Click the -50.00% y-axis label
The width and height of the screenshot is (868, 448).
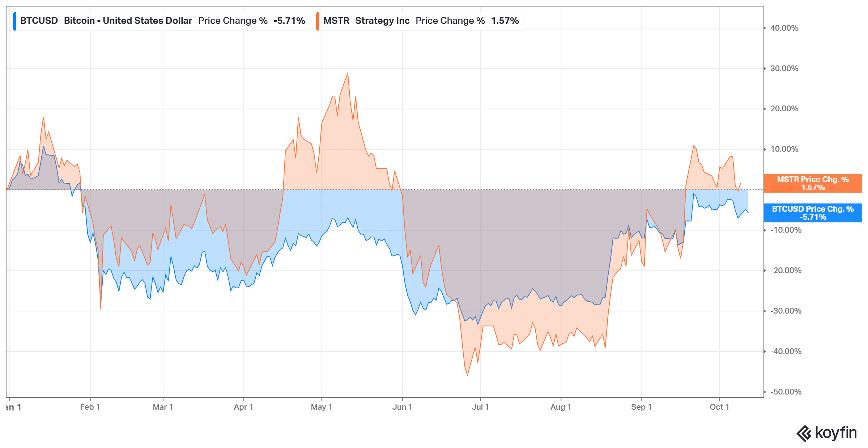[786, 392]
